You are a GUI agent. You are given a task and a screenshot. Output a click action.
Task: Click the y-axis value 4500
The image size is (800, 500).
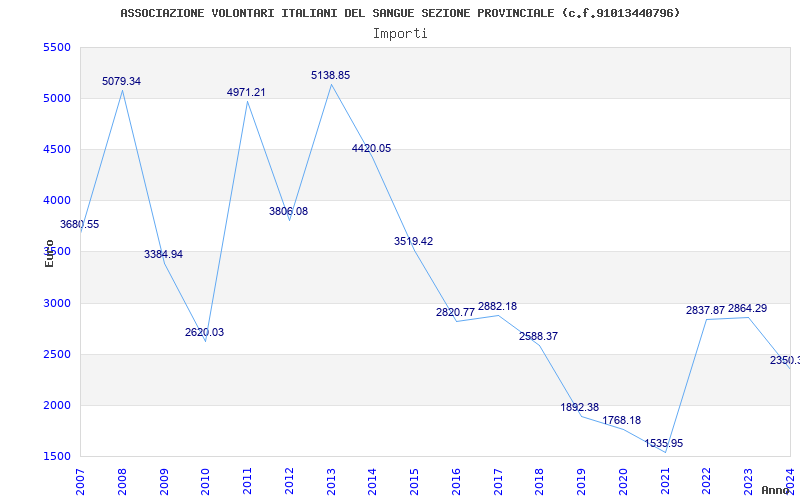coord(57,149)
